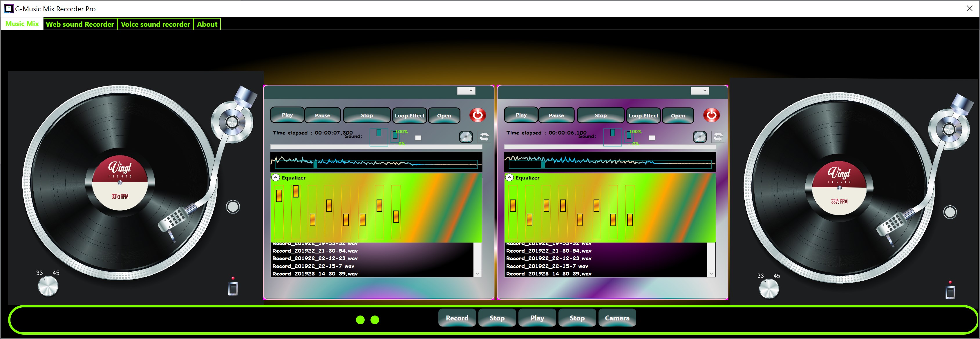The image size is (980, 339).
Task: Toggle right deck white checkbox
Action: click(652, 138)
